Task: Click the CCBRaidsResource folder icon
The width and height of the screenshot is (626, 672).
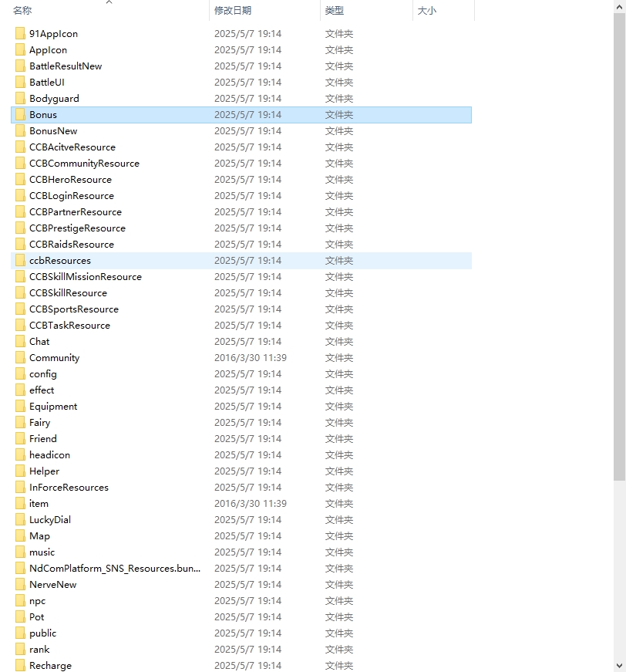Action: pyautogui.click(x=20, y=245)
